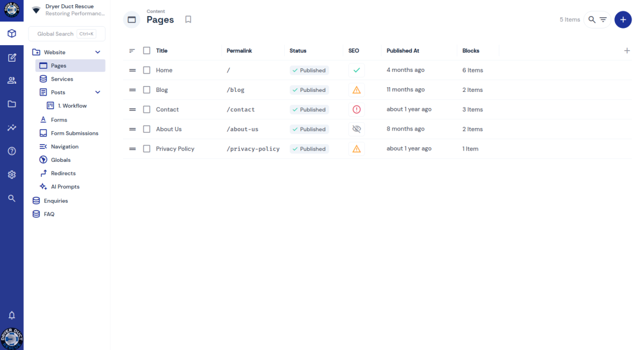
Task: Open the filter icon beside search
Action: coord(603,20)
